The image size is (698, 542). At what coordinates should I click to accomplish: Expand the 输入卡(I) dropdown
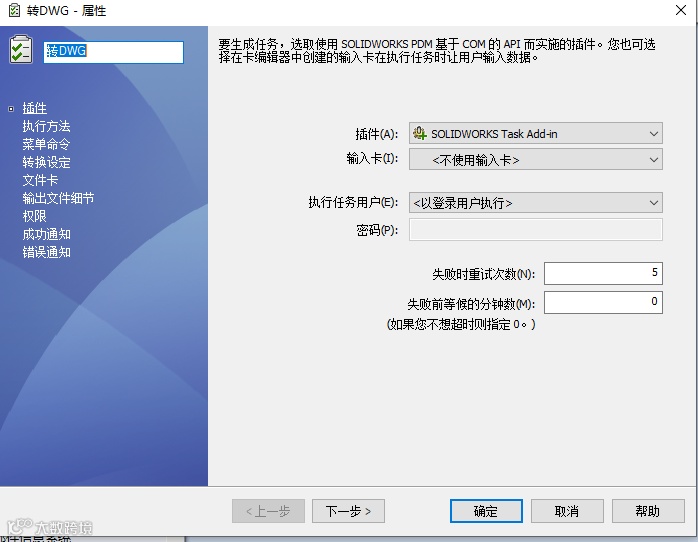(x=536, y=159)
